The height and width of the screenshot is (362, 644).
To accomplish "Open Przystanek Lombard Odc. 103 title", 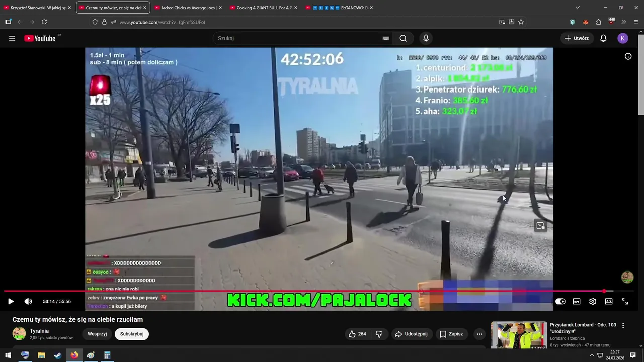I will tap(583, 328).
